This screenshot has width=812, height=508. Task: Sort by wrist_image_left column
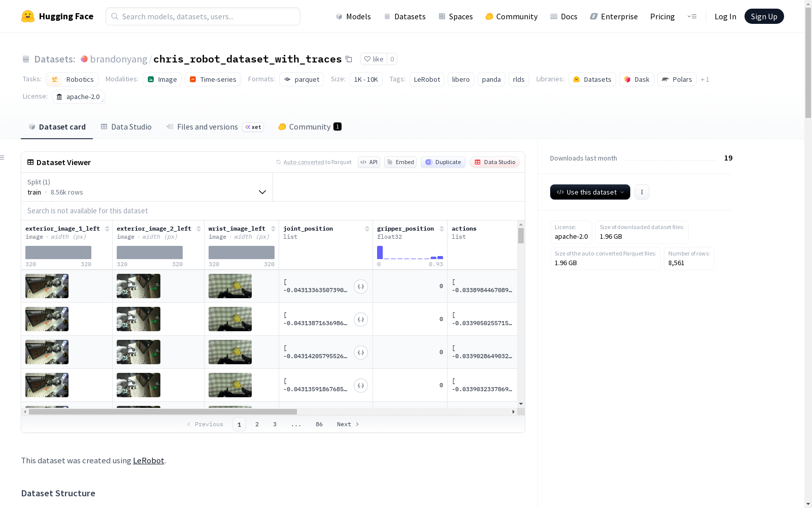tap(273, 229)
